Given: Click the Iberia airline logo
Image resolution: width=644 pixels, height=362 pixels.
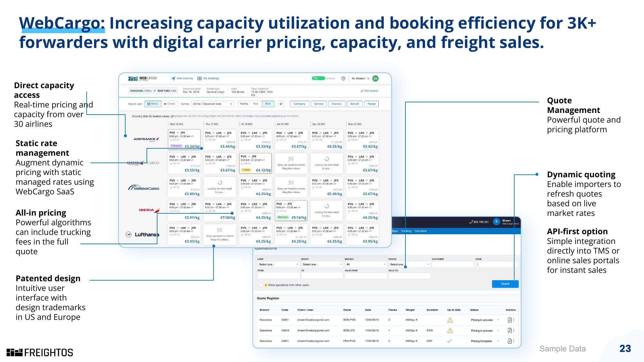Looking at the screenshot, I should [x=149, y=210].
